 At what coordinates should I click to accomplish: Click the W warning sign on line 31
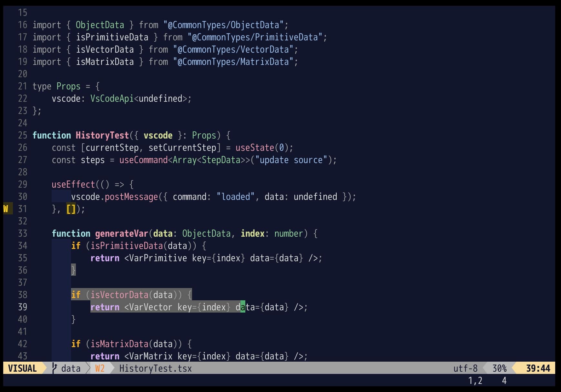[x=6, y=209]
